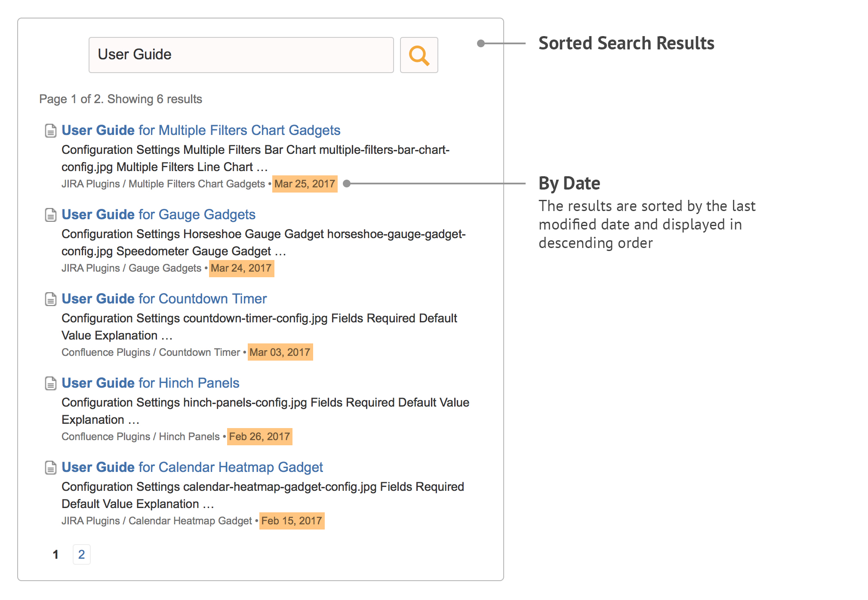This screenshot has height=600, width=868.
Task: Click the Mar 24, 2017 highlighted date
Action: coord(241,268)
